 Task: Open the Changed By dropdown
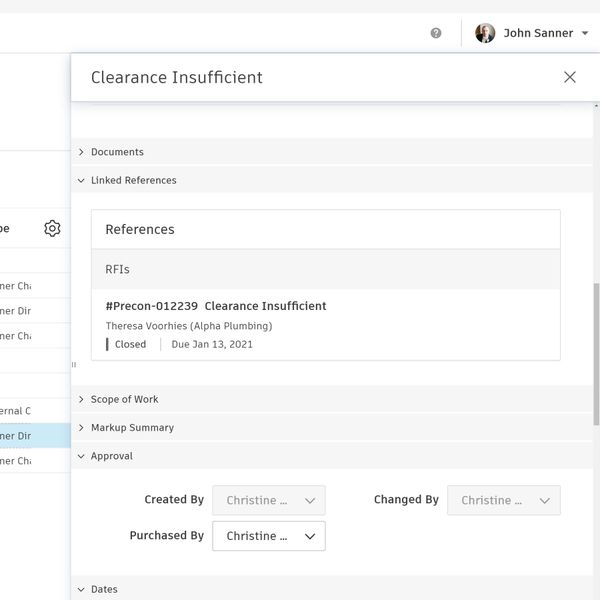click(x=504, y=500)
